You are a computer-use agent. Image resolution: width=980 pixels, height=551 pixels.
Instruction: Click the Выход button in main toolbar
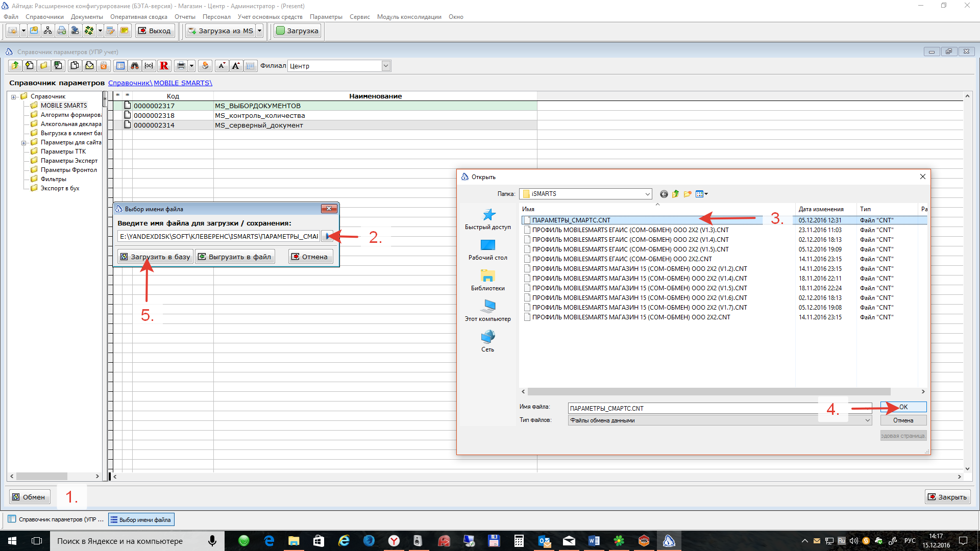pos(155,31)
